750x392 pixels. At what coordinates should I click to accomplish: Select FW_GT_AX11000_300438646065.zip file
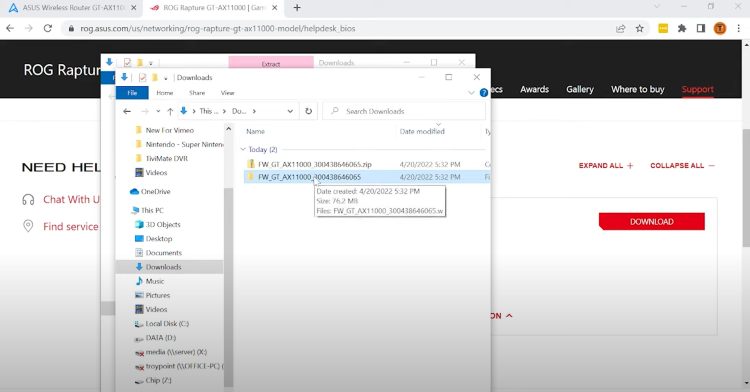[315, 164]
